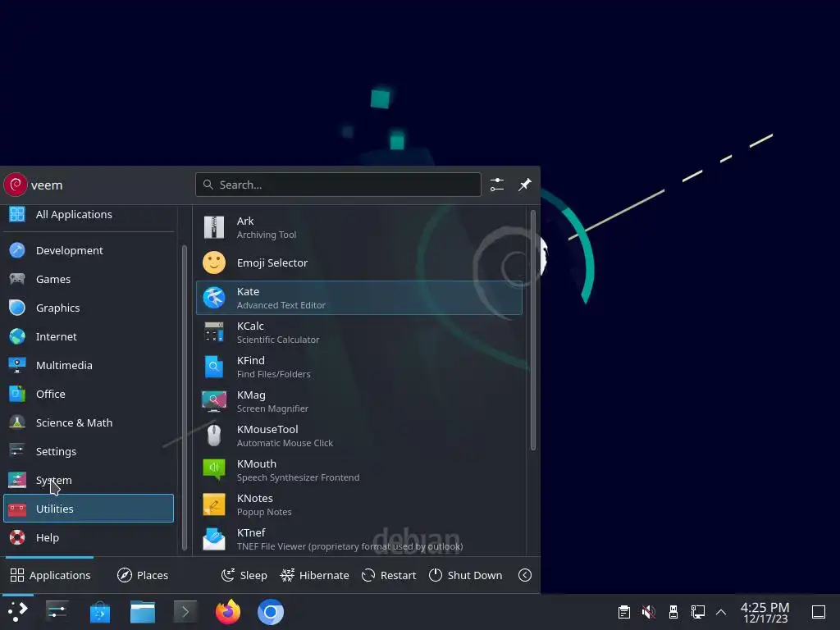Start KFind file search

tap(359, 367)
